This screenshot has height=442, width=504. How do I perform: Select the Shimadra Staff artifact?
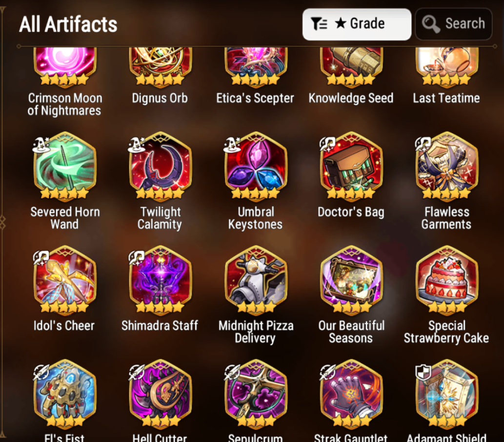pos(160,280)
